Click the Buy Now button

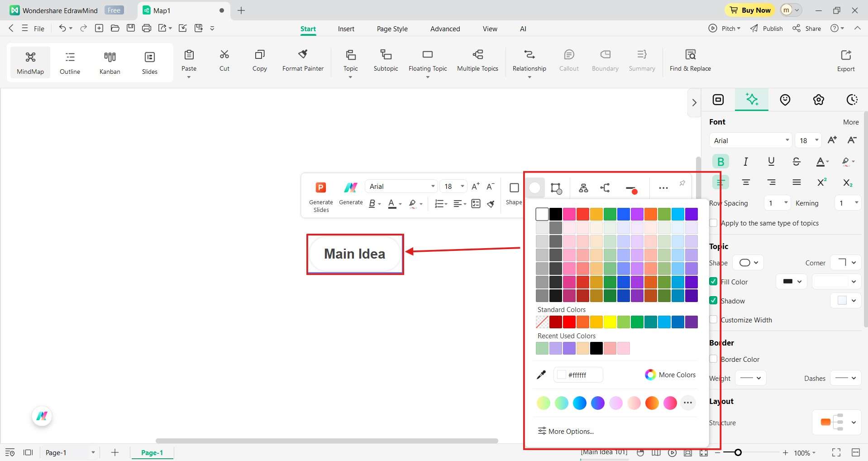point(749,10)
